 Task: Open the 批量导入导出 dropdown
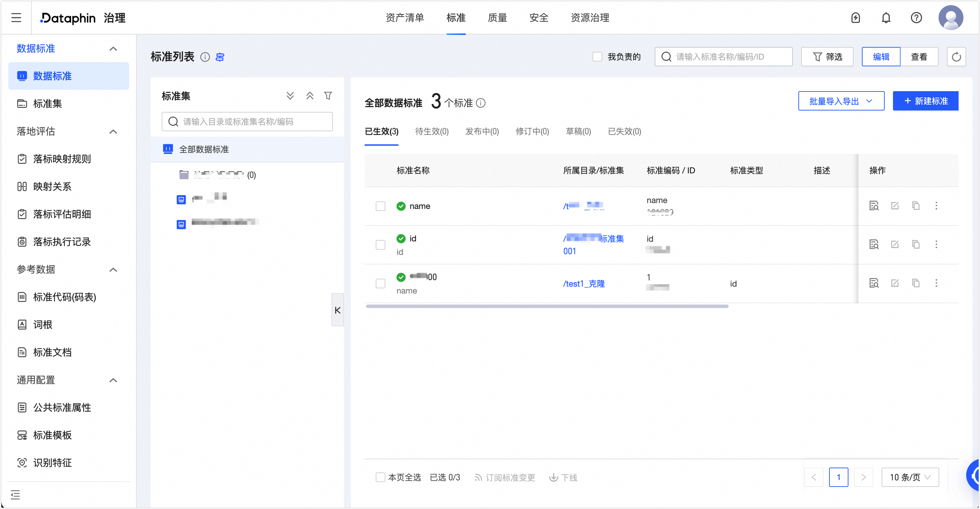tap(841, 101)
